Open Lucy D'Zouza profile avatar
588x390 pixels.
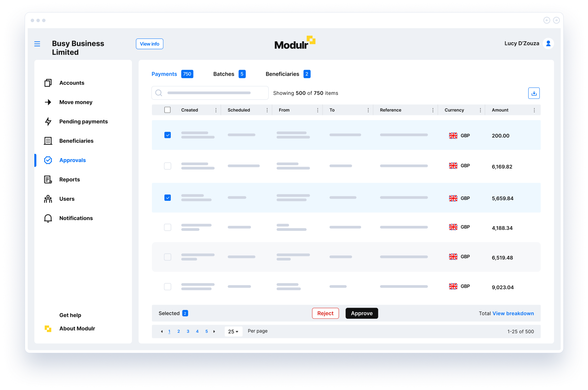[x=548, y=43]
